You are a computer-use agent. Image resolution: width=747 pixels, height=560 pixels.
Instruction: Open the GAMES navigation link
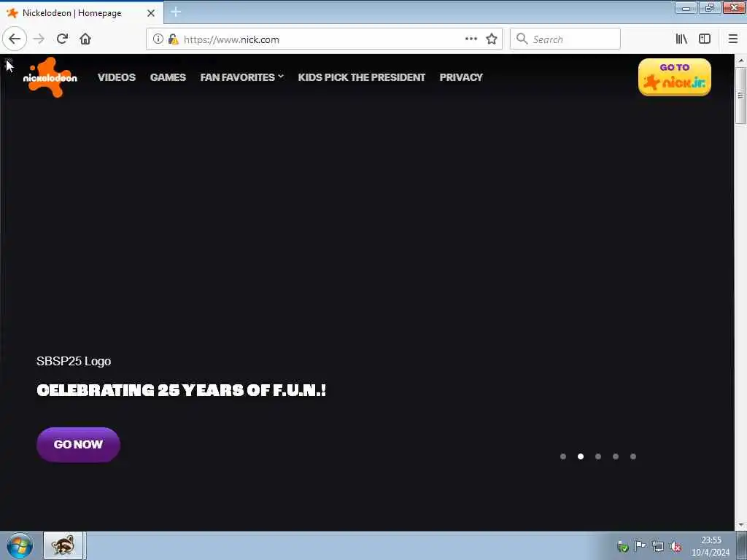coord(168,77)
